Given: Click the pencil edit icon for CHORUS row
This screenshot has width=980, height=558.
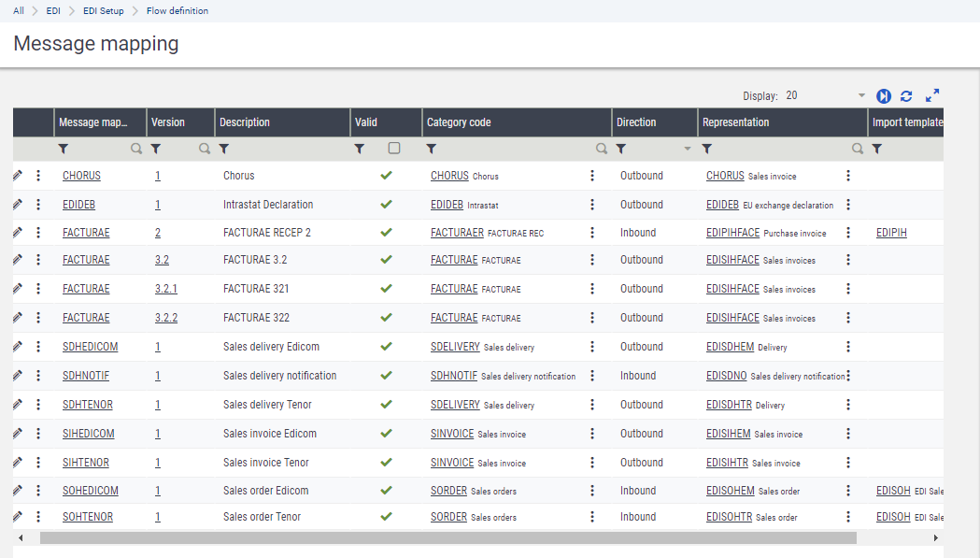Looking at the screenshot, I should coord(18,176).
